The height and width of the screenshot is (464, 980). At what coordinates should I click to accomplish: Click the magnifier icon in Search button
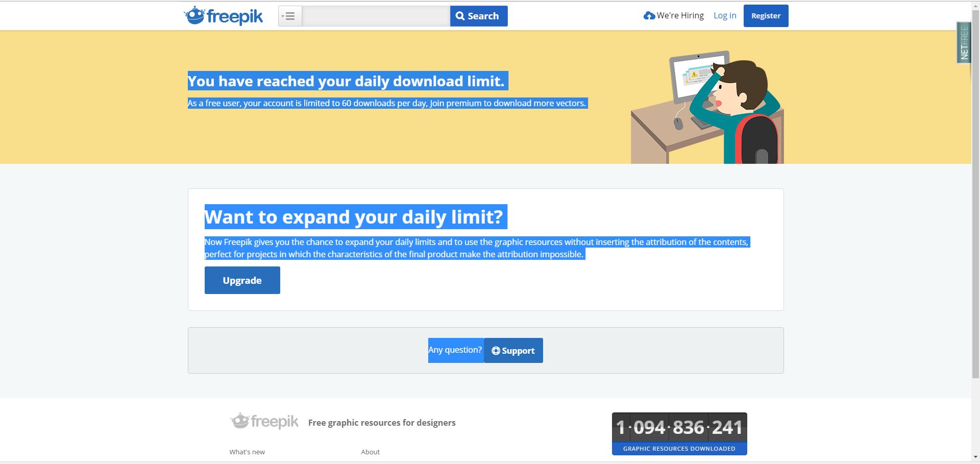click(x=460, y=16)
